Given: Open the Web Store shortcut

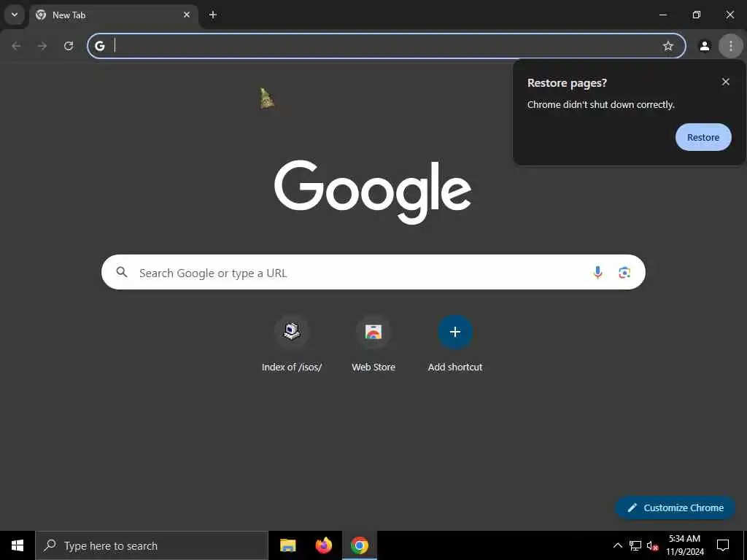Looking at the screenshot, I should pos(373,343).
